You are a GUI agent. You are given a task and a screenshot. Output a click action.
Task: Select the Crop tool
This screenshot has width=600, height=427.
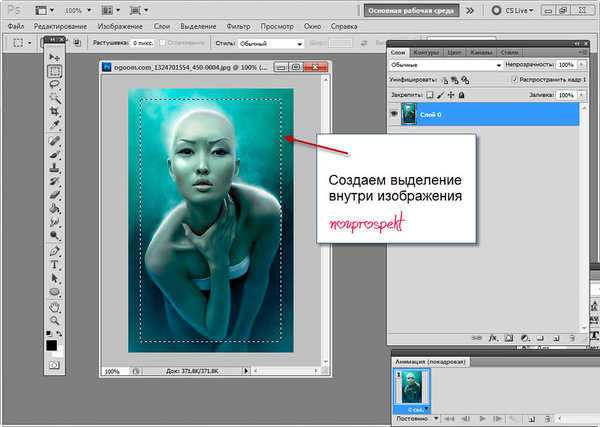coord(54,111)
